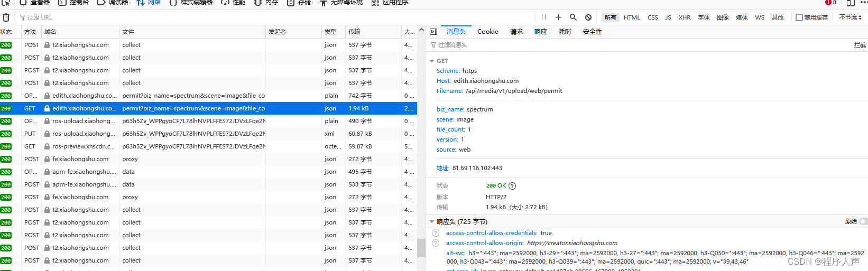Toggle the 媒体 media filter
This screenshot has height=271, width=868.
(742, 17)
